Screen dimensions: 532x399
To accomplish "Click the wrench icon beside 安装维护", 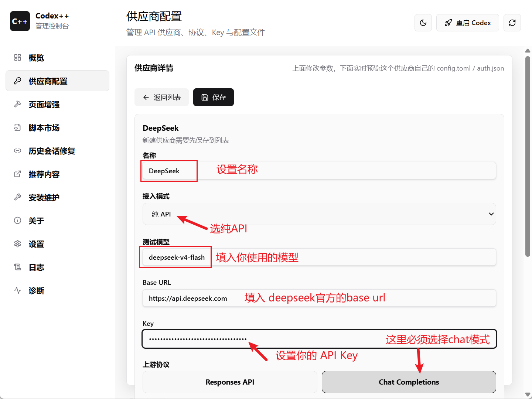I will point(17,197).
